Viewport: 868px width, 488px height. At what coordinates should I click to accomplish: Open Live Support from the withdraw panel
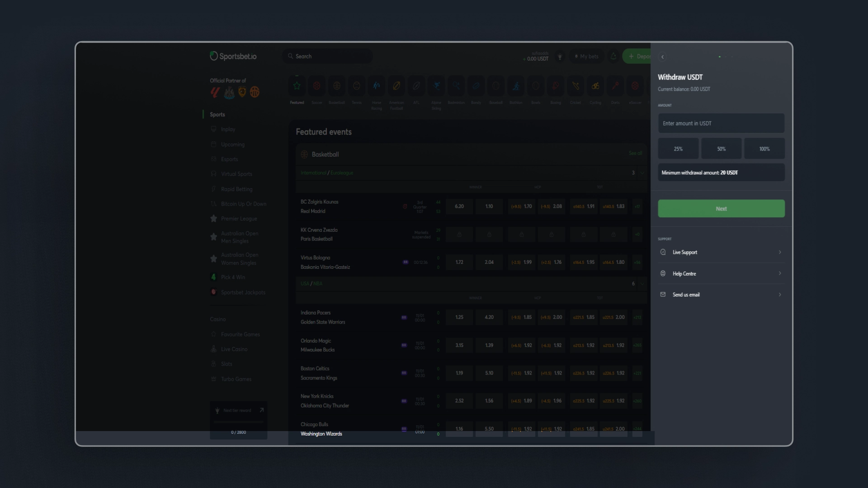[721, 252]
